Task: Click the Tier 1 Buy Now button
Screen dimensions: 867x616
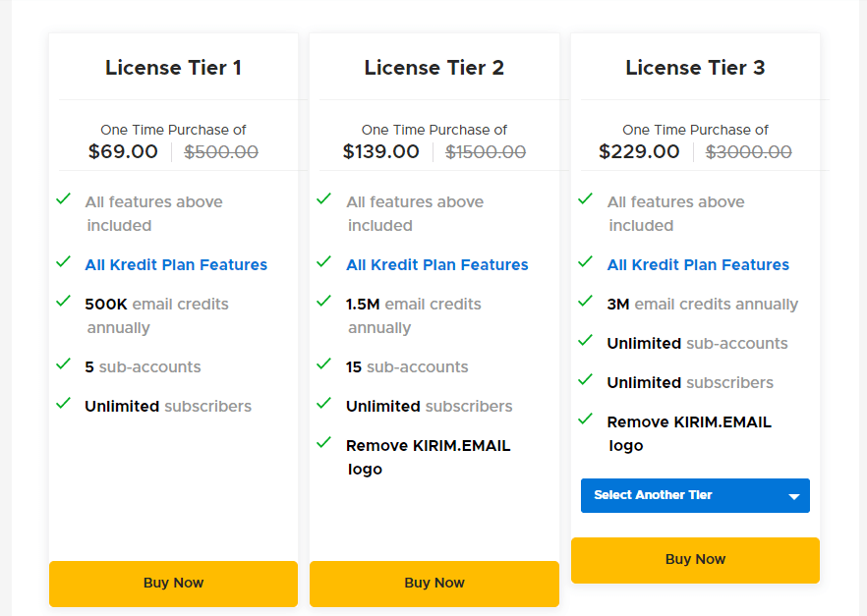Action: pos(173,583)
